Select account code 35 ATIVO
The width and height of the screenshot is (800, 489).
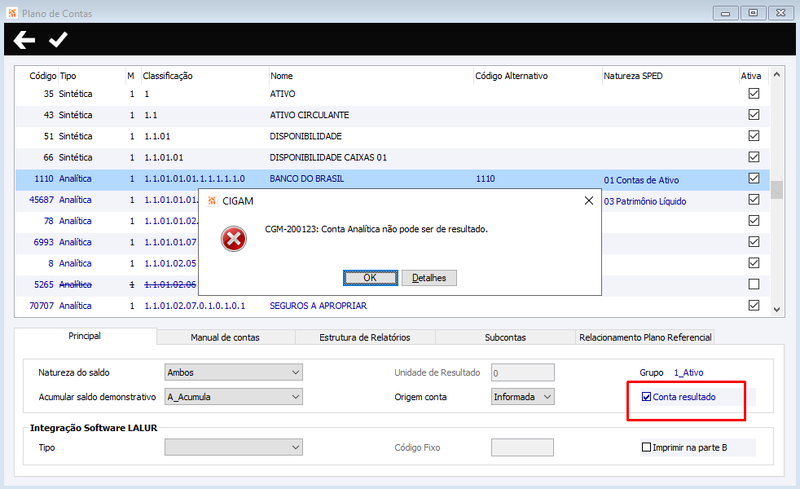[392, 94]
